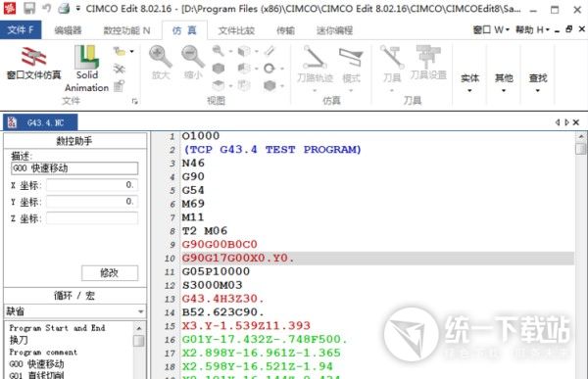Image resolution: width=588 pixels, height=379 pixels.
Task: Click the editor vertical scrollbar
Action: pos(581,255)
